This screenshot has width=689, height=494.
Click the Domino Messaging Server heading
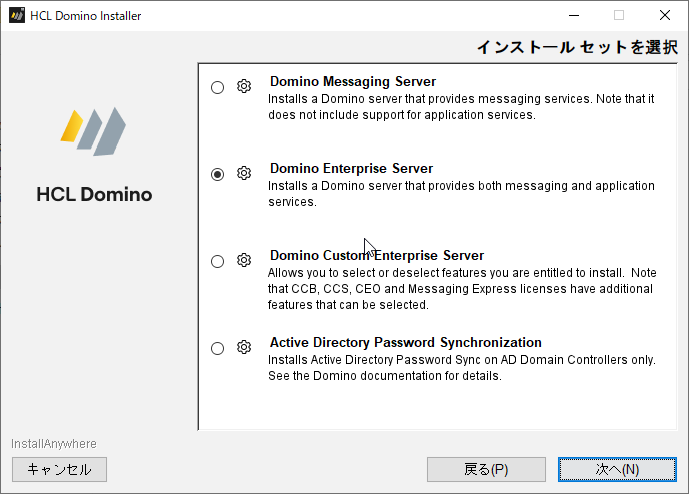click(x=353, y=82)
